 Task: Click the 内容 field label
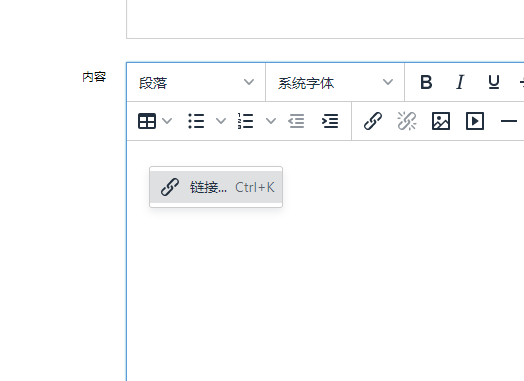(94, 77)
